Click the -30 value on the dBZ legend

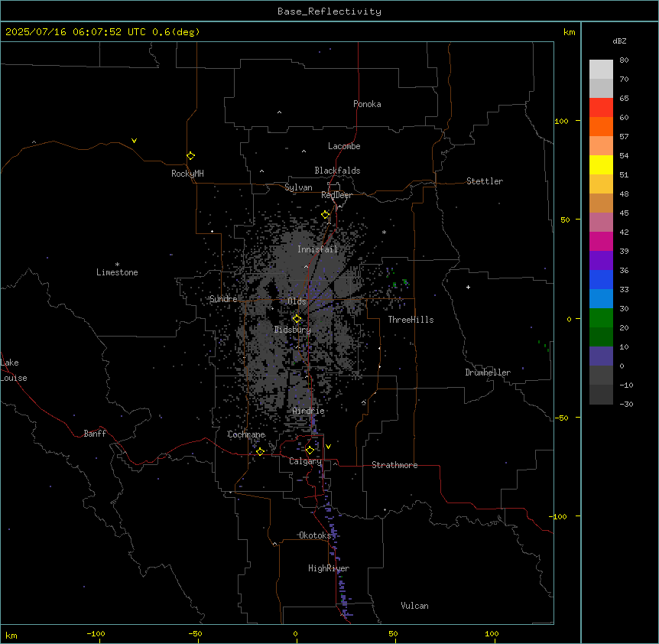point(626,404)
